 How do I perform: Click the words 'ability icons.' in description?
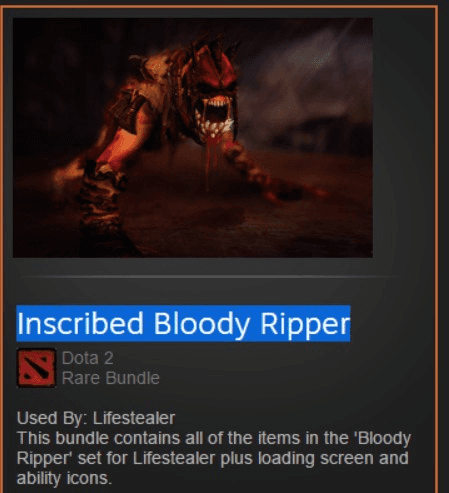[64, 478]
